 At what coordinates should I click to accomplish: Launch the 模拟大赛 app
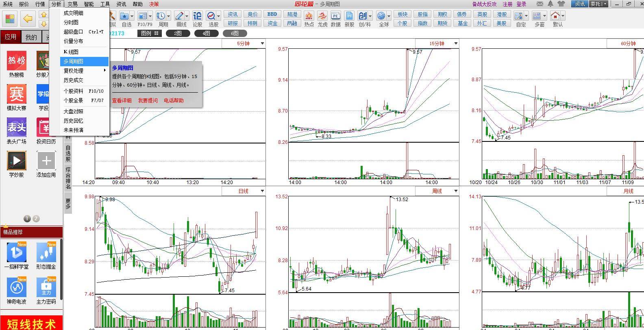point(17,94)
